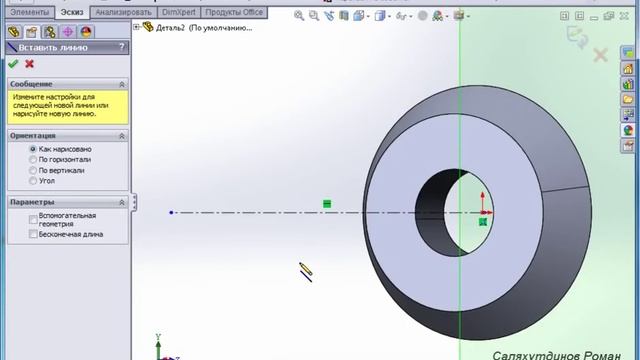Image resolution: width=640 pixels, height=360 pixels.
Task: Collapse the Параметры section
Action: pos(122,202)
